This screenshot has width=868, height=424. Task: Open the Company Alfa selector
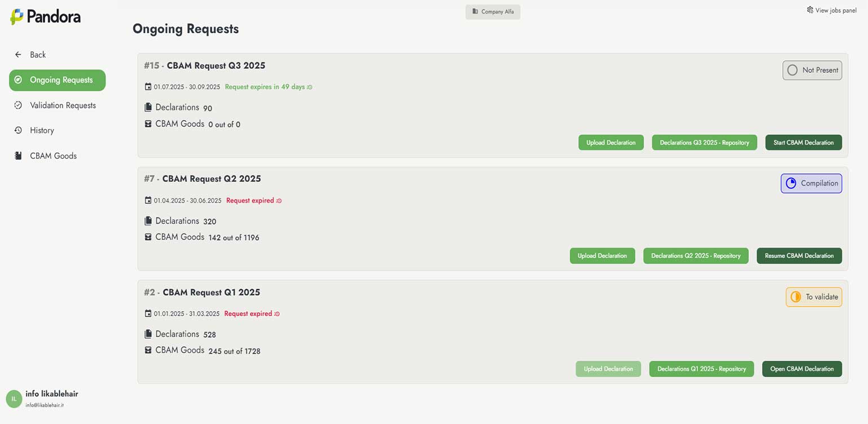click(493, 12)
